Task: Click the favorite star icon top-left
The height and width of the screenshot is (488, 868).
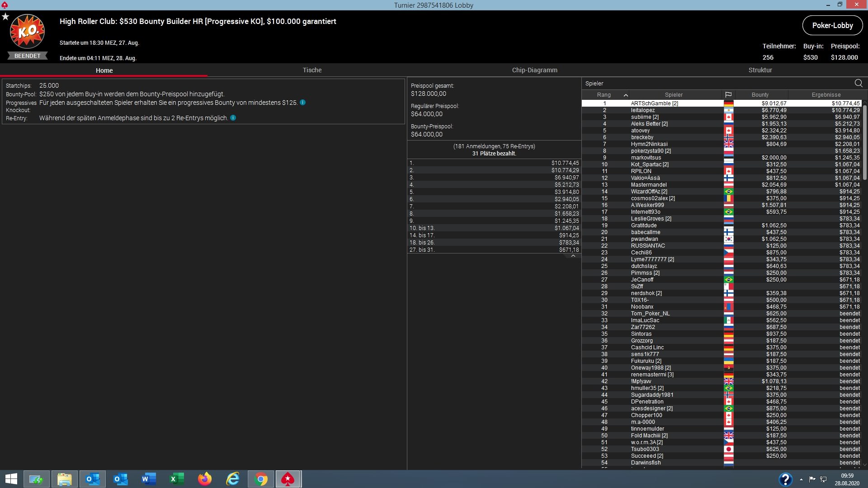Action: (x=5, y=17)
